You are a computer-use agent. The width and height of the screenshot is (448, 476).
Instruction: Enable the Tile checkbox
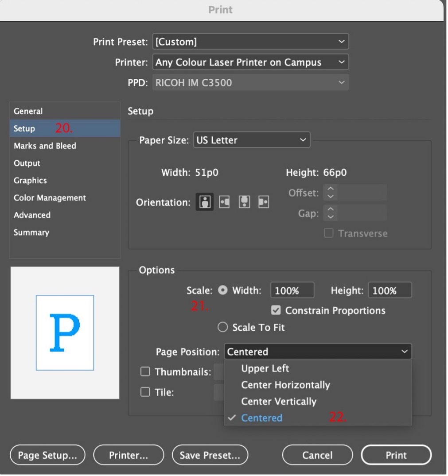145,392
